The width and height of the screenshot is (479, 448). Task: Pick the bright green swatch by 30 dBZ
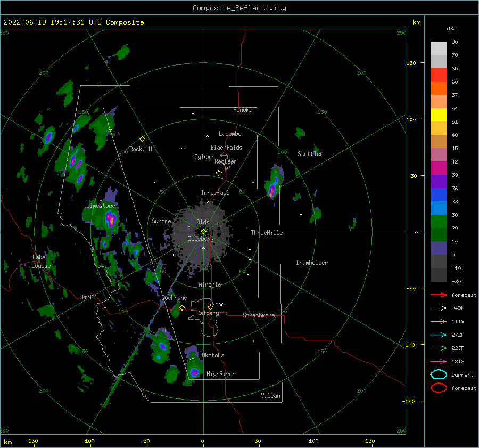pos(439,221)
